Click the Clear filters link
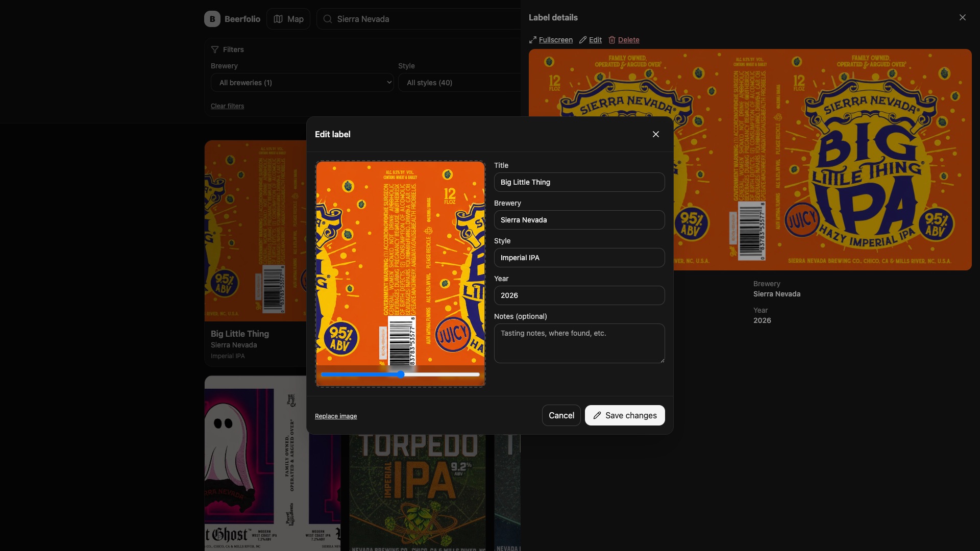Image resolution: width=980 pixels, height=551 pixels. [x=227, y=106]
